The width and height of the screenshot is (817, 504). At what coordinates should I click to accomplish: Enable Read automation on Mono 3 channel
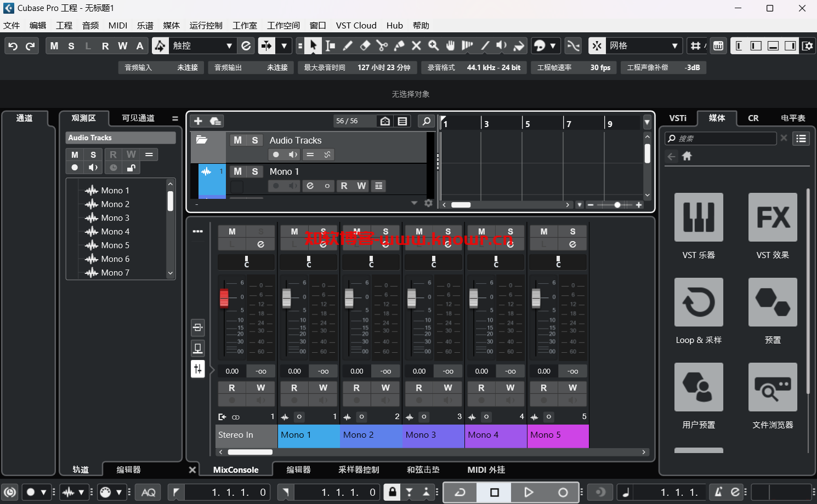[419, 387]
